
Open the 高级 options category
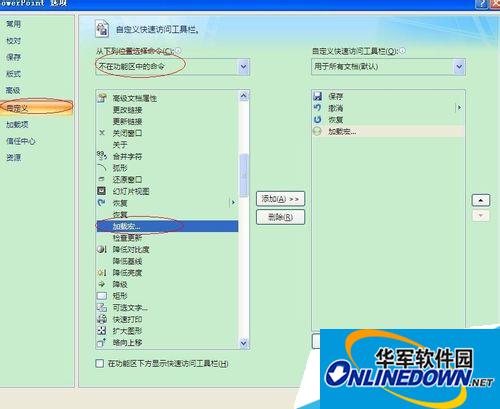(14, 90)
